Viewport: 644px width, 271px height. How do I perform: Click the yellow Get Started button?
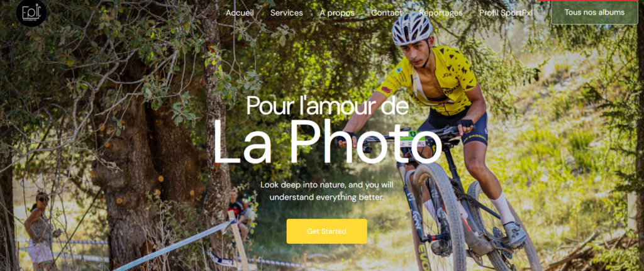(x=326, y=231)
